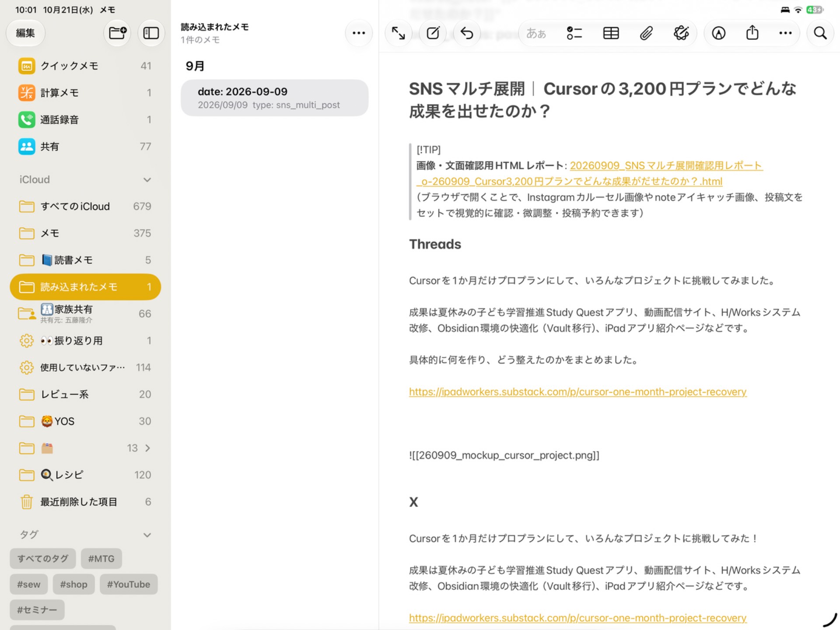Screen dimensions: 840x630
Task: Share this note
Action: click(752, 33)
